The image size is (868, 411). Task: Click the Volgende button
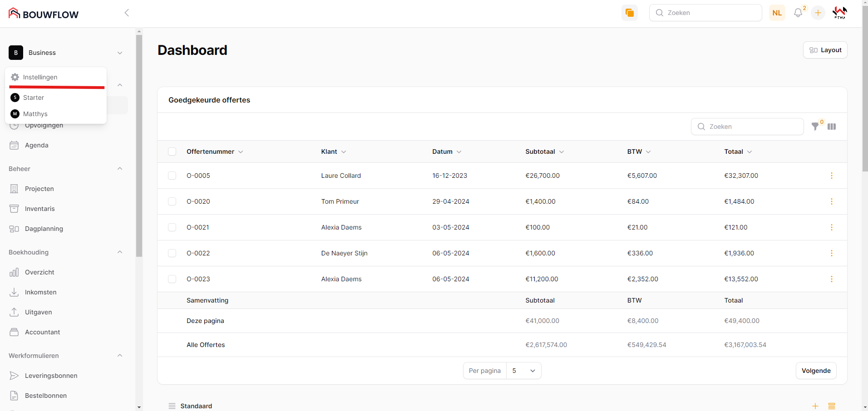coord(816,371)
